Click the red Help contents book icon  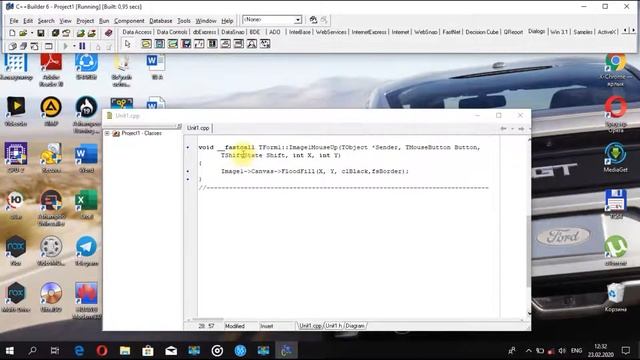point(108,33)
